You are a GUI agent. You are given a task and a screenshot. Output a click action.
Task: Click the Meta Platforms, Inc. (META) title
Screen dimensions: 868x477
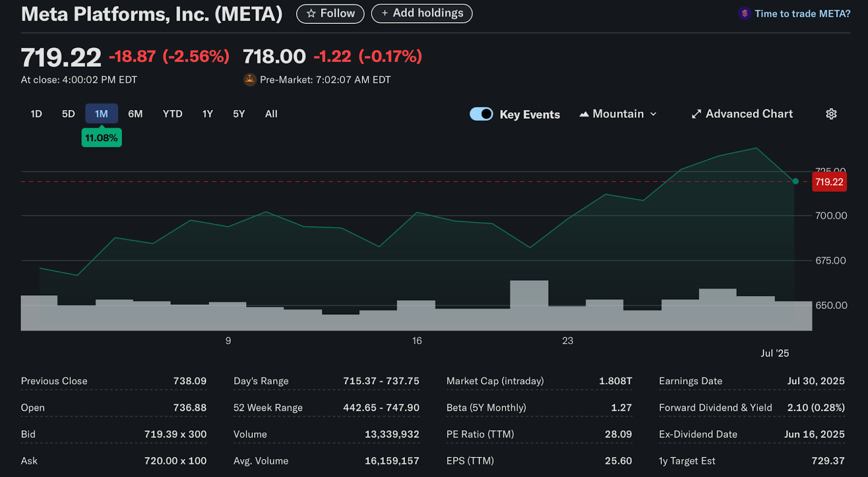(x=152, y=14)
